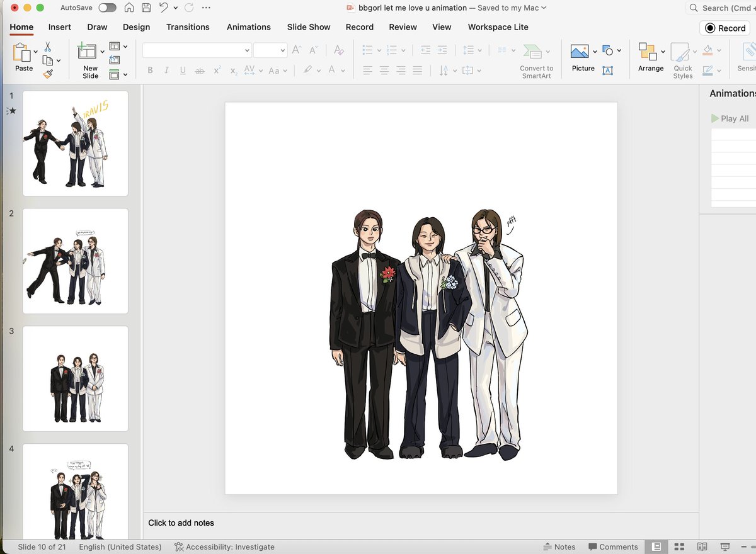Viewport: 756px width, 554px height.
Task: Open the Comments pane button
Action: tap(612, 546)
